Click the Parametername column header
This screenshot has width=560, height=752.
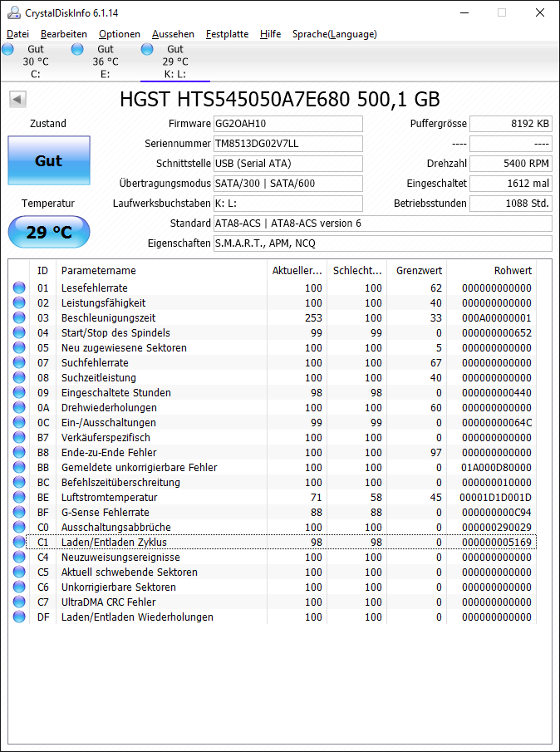(x=161, y=271)
